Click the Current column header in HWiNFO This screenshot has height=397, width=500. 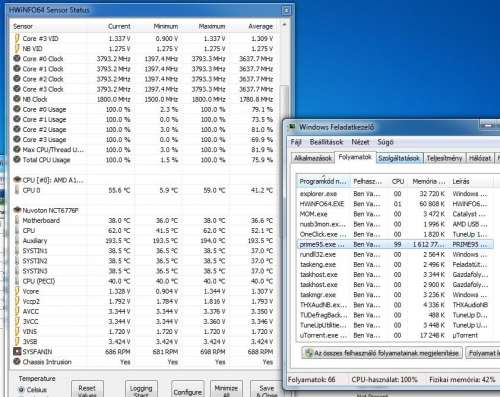pyautogui.click(x=119, y=26)
